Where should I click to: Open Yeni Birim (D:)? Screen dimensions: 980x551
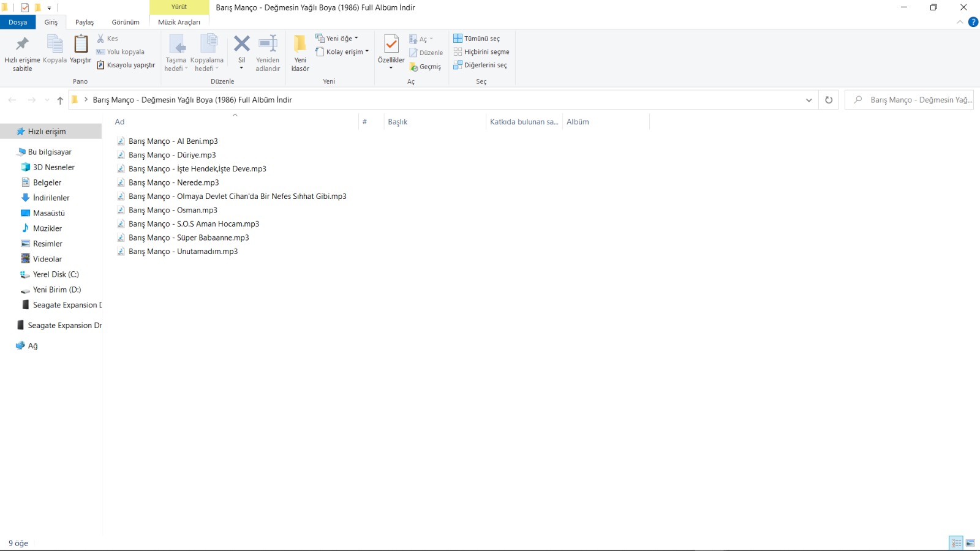tap(51, 290)
